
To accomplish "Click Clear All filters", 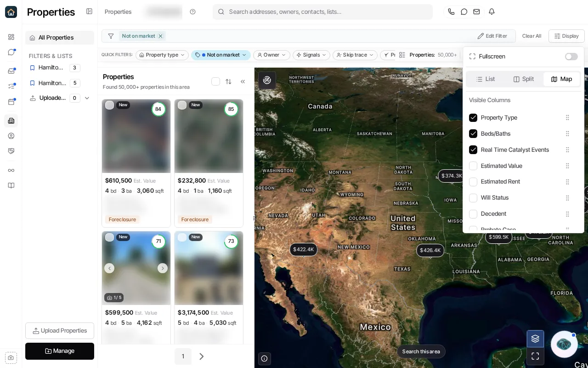I will pos(531,36).
